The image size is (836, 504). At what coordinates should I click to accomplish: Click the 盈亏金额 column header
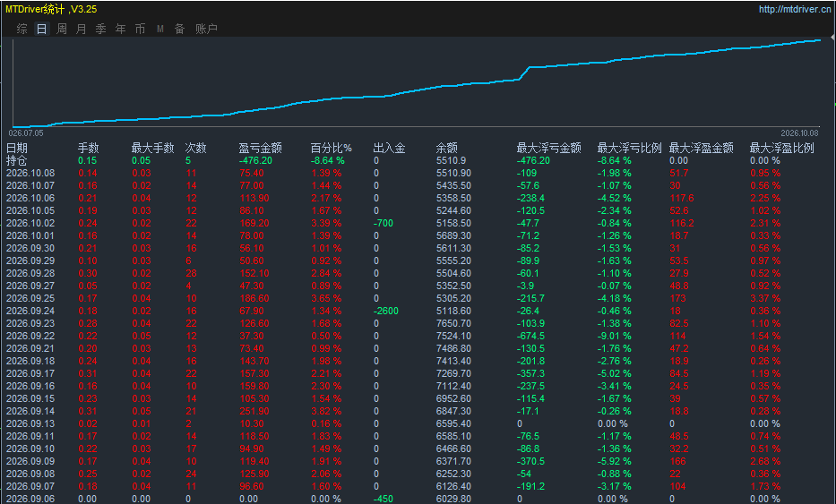tap(260, 148)
